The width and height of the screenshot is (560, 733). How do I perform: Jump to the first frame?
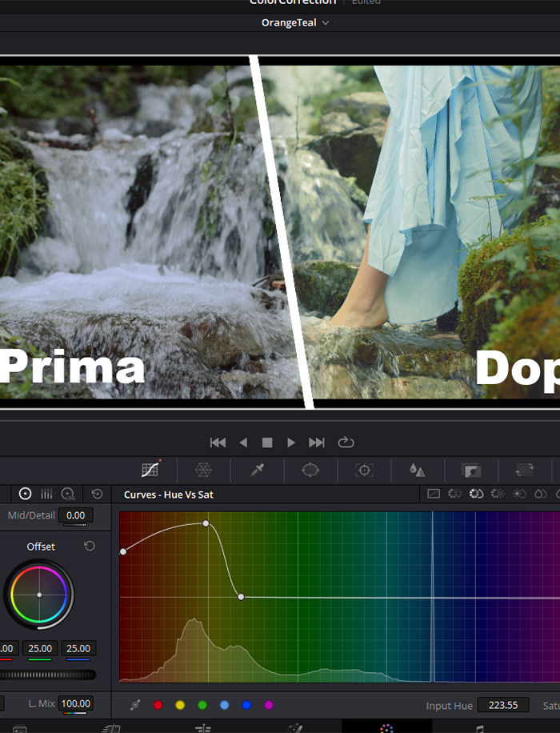click(218, 443)
